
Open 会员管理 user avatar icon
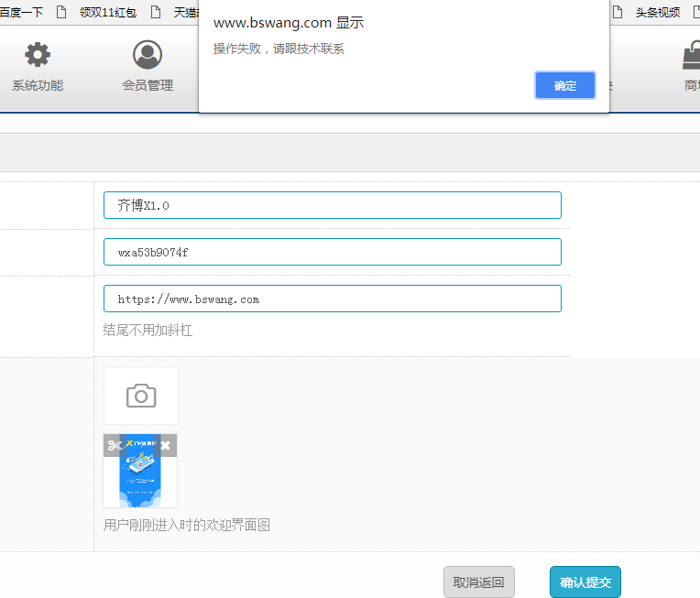(147, 56)
